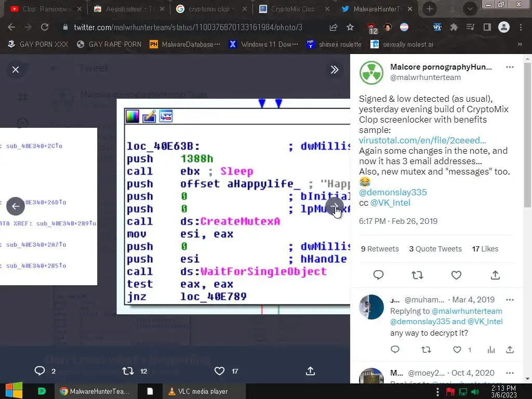
Task: Click the sidebar vertical scrollbar
Action: tap(527, 135)
